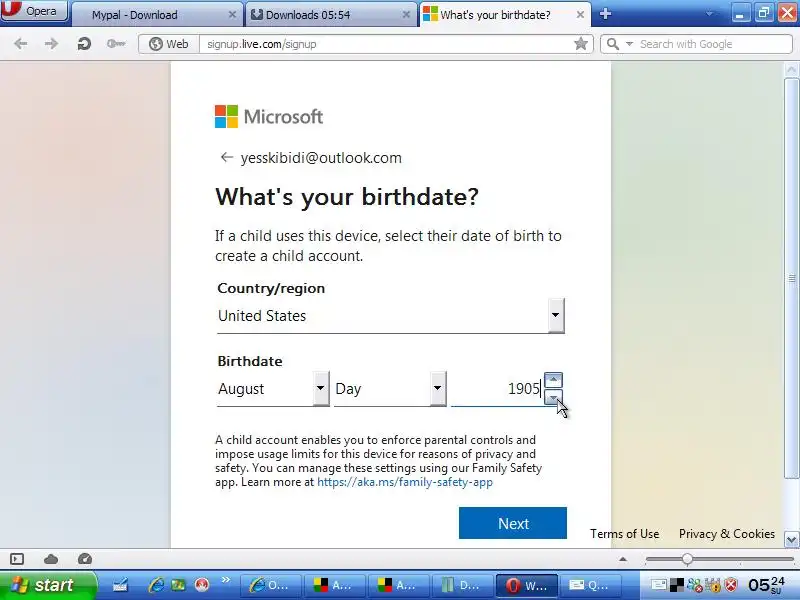Go back with the browser back arrow
The image size is (800, 600).
[x=21, y=44]
